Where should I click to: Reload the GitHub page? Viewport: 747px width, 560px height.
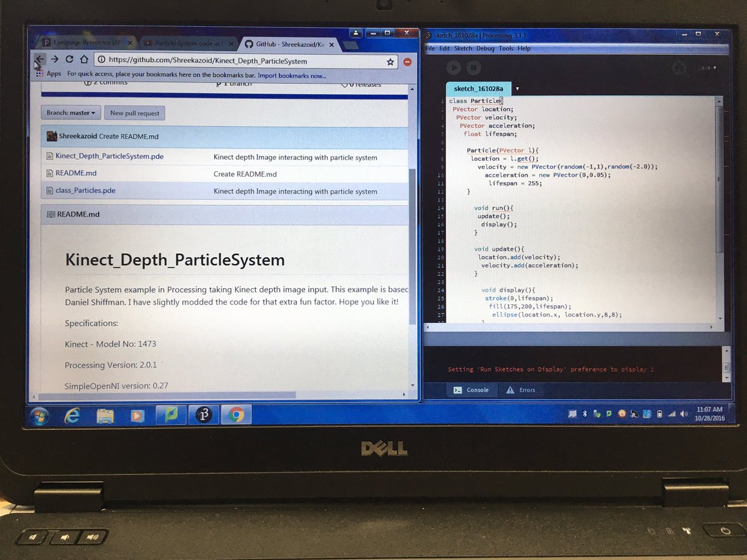tap(69, 60)
